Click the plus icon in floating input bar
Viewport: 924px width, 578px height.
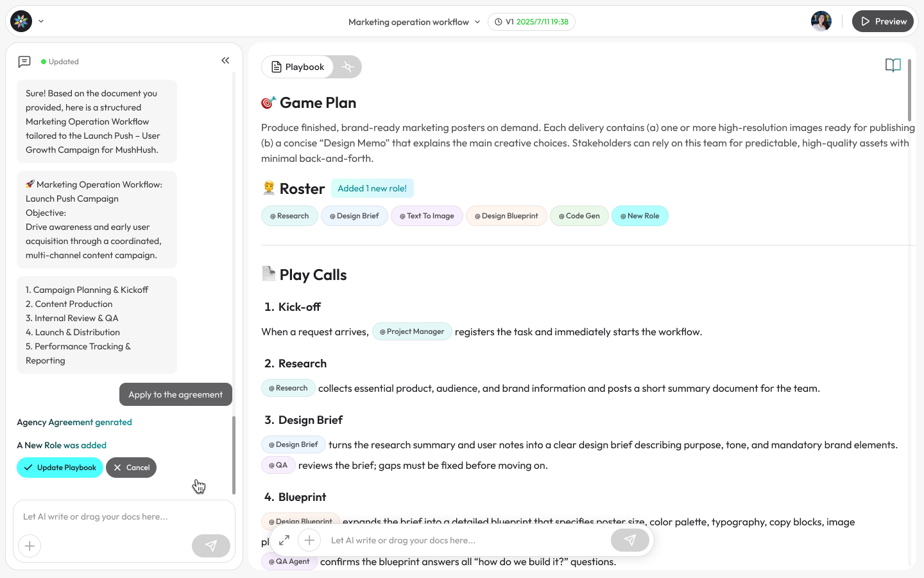point(309,540)
